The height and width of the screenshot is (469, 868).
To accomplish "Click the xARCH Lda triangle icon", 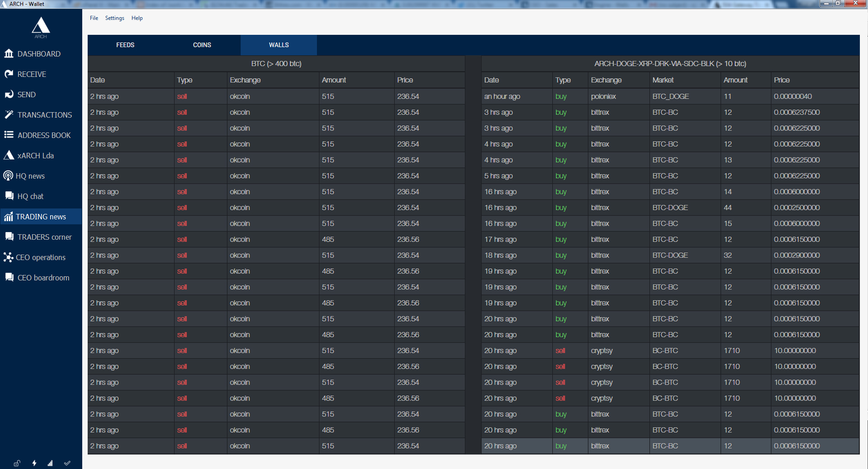I will coord(9,155).
